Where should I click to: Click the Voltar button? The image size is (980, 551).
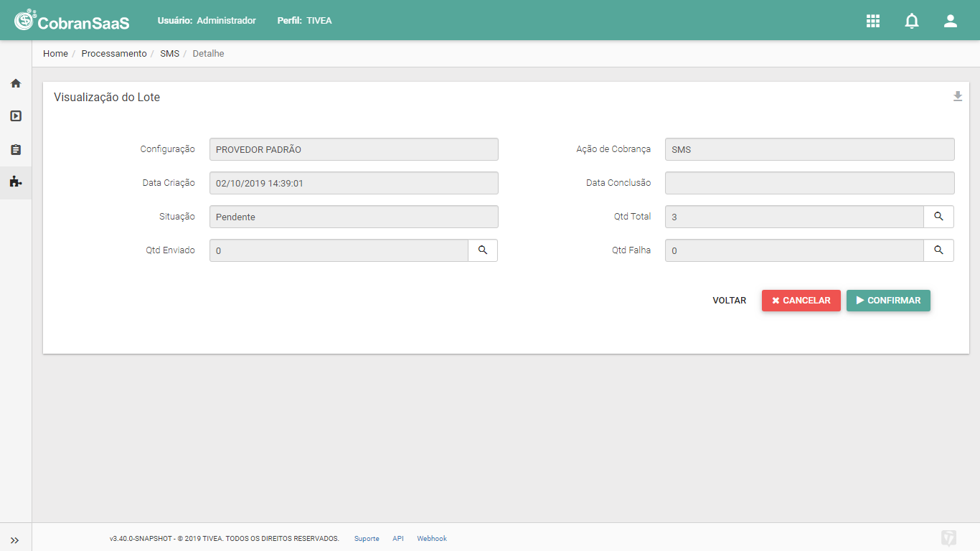[x=730, y=301]
